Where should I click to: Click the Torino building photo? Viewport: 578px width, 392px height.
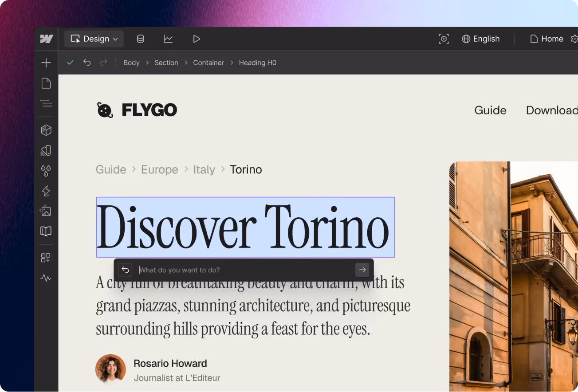coord(514,276)
